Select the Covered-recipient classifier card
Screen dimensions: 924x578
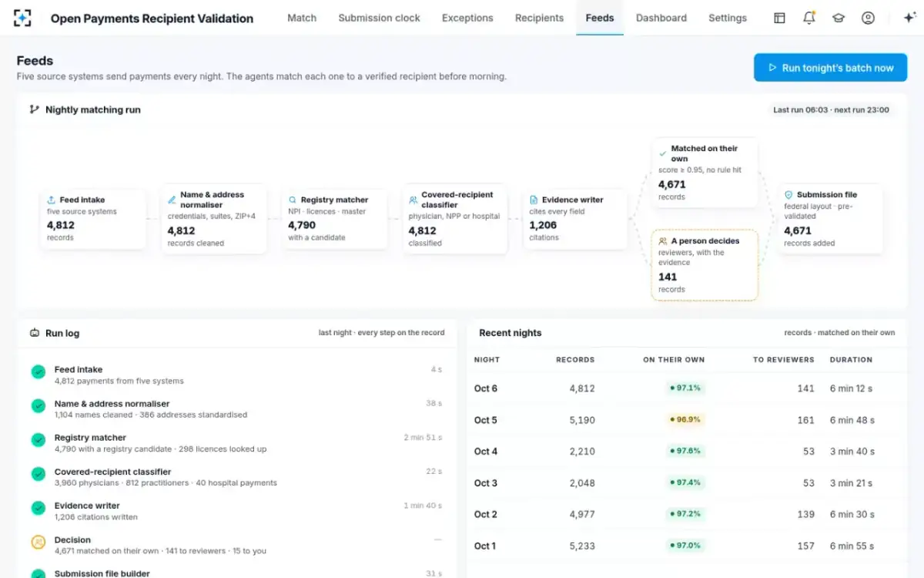click(x=455, y=219)
